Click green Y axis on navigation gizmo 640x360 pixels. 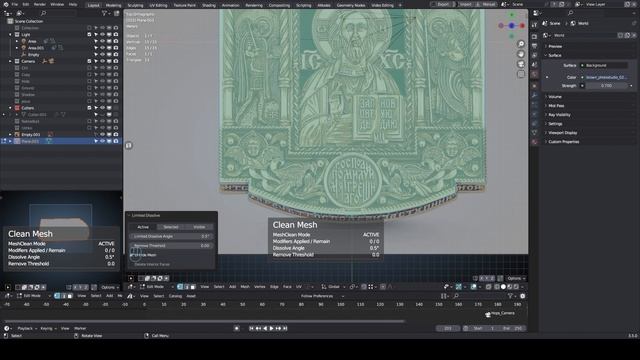pos(512,15)
